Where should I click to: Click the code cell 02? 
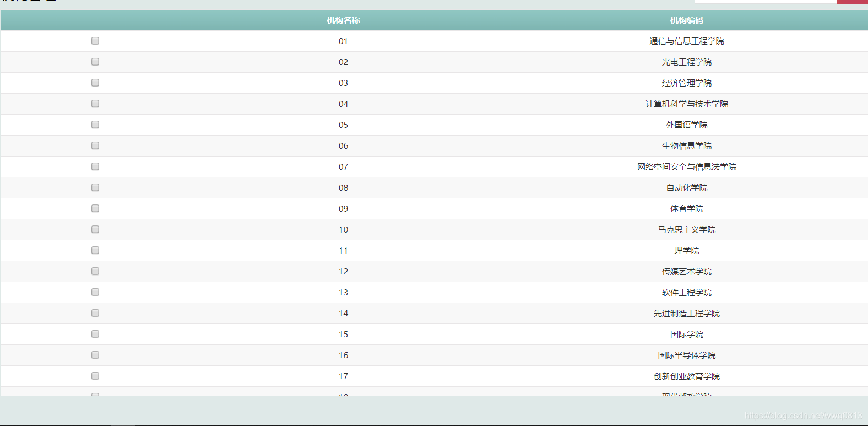coord(343,62)
